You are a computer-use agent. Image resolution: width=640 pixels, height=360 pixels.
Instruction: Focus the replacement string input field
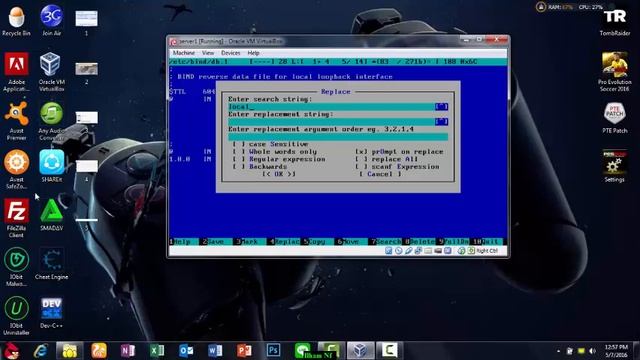click(x=331, y=122)
